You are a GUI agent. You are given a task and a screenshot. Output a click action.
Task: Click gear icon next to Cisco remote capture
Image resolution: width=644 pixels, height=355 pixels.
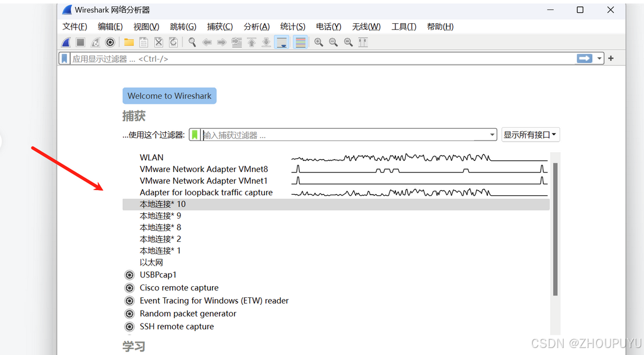[x=129, y=287]
